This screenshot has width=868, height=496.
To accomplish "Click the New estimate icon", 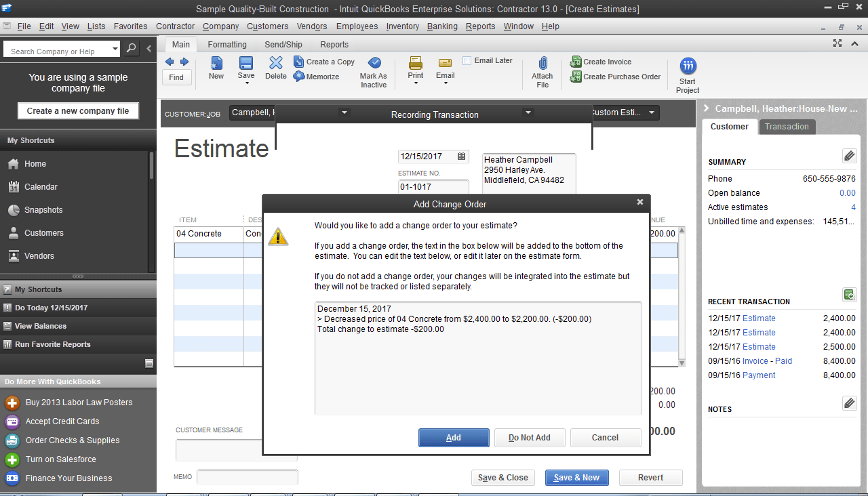I will (x=216, y=64).
